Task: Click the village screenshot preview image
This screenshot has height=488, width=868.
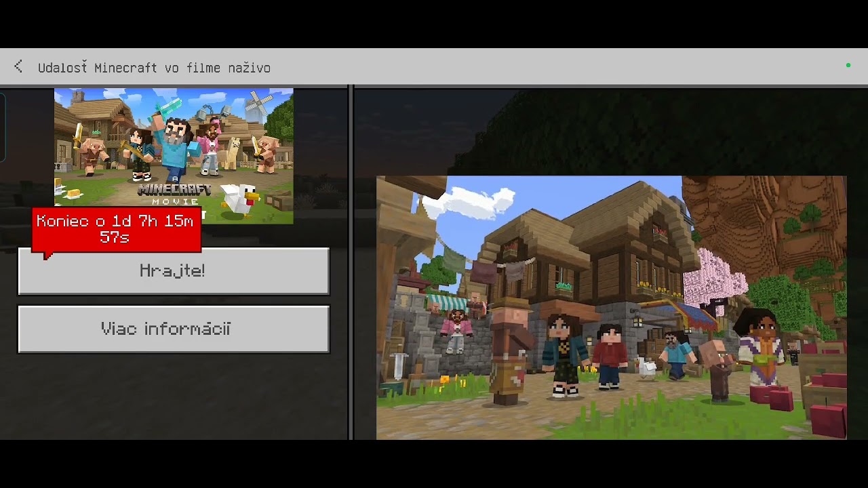Action: [x=611, y=308]
